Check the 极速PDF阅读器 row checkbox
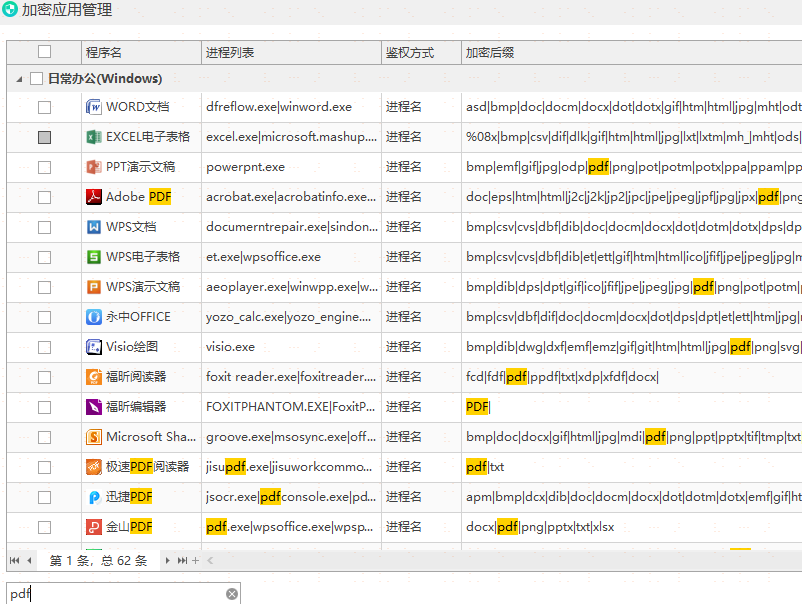Viewport: 802px width, 604px height. coord(44,467)
